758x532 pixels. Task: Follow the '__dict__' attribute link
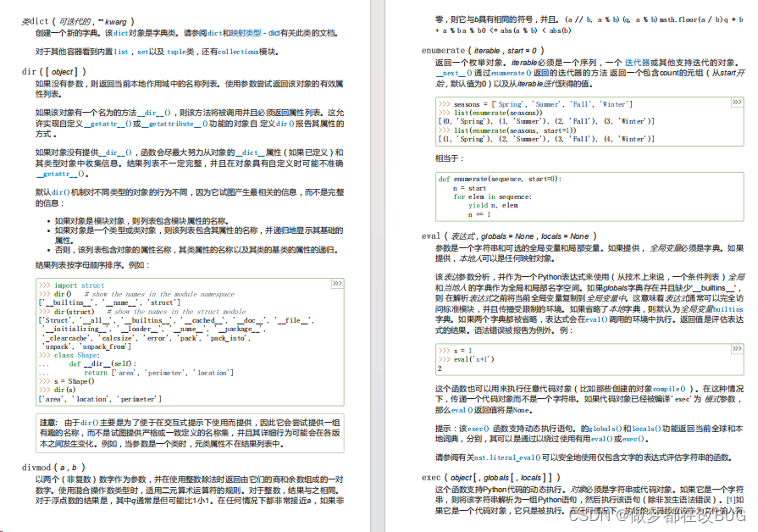(x=250, y=152)
